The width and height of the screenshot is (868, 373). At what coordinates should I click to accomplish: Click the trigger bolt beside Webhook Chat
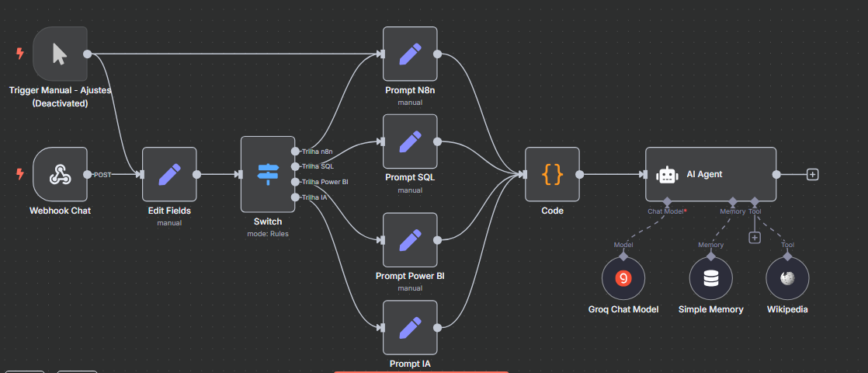pyautogui.click(x=20, y=174)
